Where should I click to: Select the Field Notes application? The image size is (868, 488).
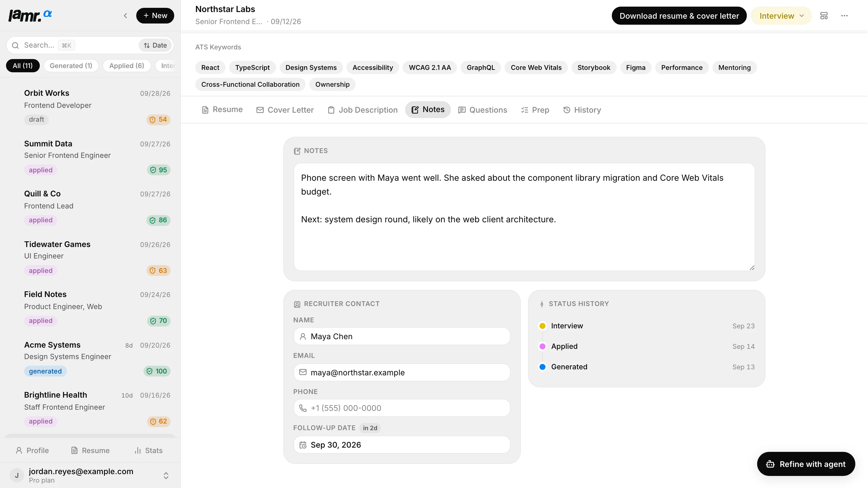(x=90, y=308)
